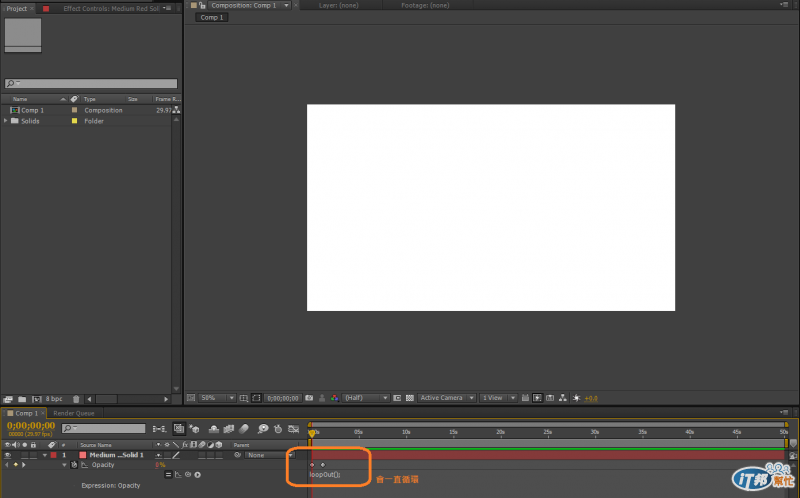Toggle the viewer lock icon on Composition tab
Image resolution: width=800 pixels, height=498 pixels.
point(202,5)
